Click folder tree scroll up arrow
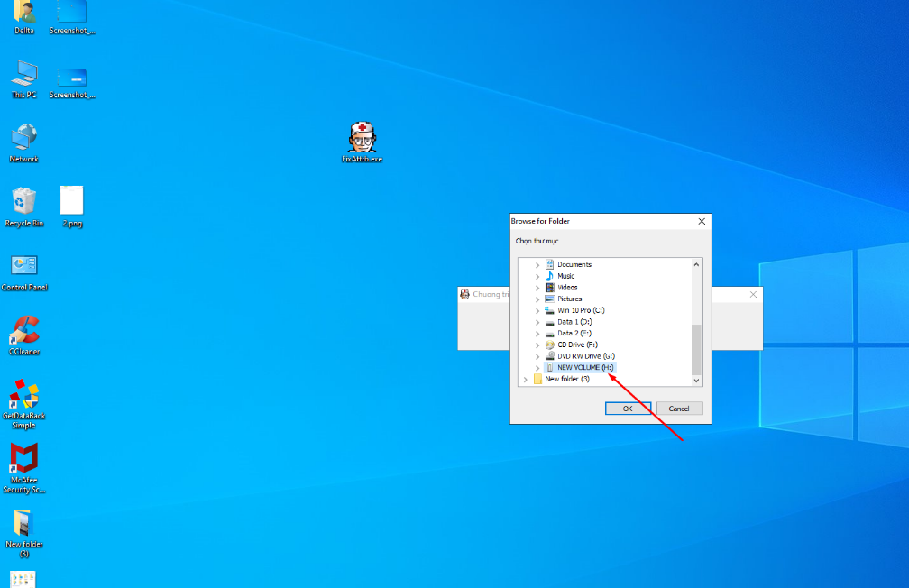This screenshot has width=909, height=588. coord(696,264)
